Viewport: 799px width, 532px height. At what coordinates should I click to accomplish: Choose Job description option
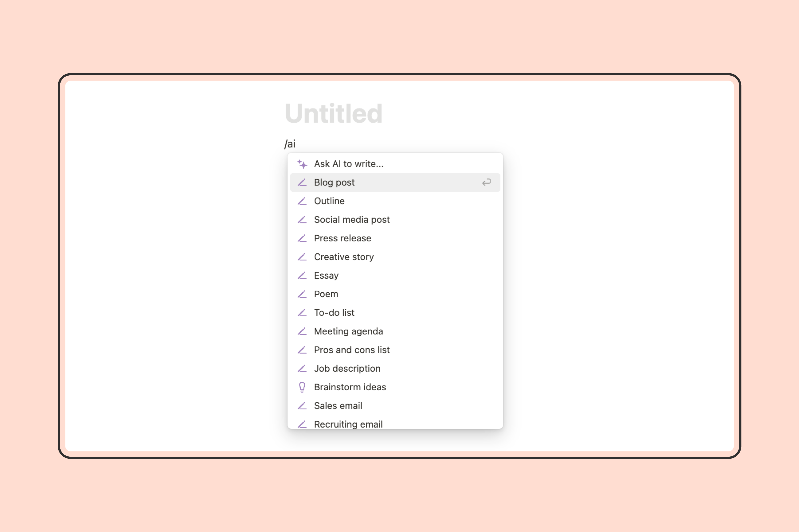click(x=395, y=368)
